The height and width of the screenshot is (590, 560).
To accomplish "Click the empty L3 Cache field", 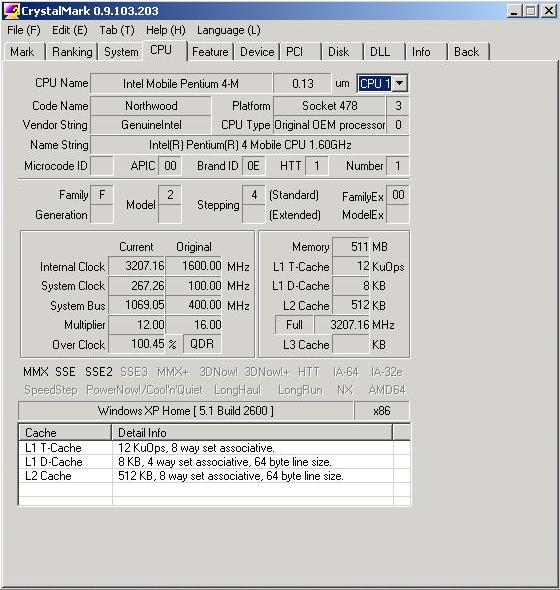I will click(351, 344).
